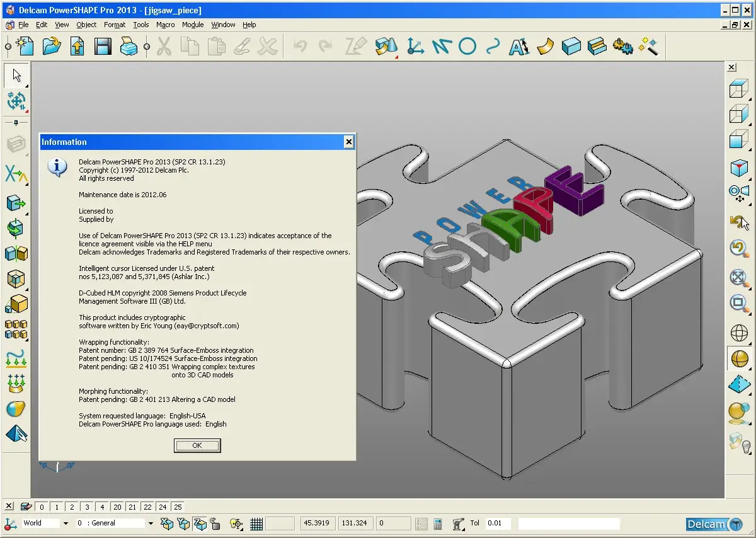The height and width of the screenshot is (538, 756).
Task: Open the Format menu
Action: click(x=115, y=25)
